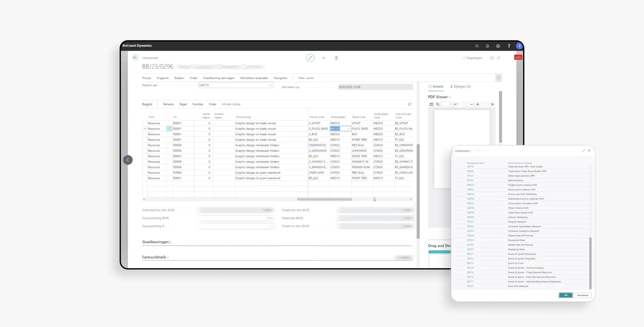
Task: Click the trash delete icon
Action: [336, 58]
